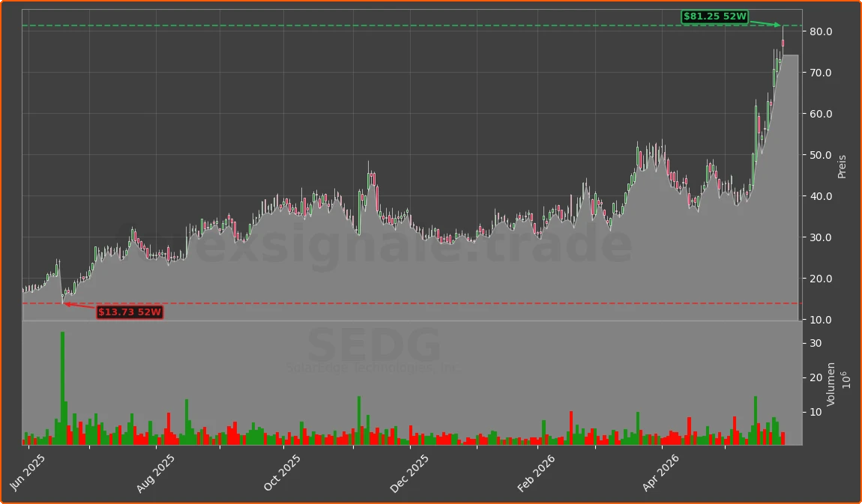Click the Oct 2025 axis label
The image size is (862, 504).
pos(283,472)
